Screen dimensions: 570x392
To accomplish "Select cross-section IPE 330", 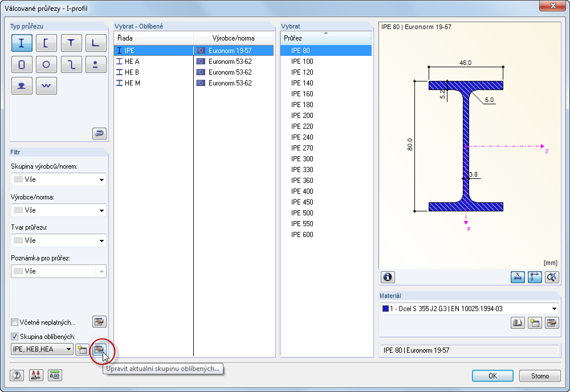I will tap(325, 170).
